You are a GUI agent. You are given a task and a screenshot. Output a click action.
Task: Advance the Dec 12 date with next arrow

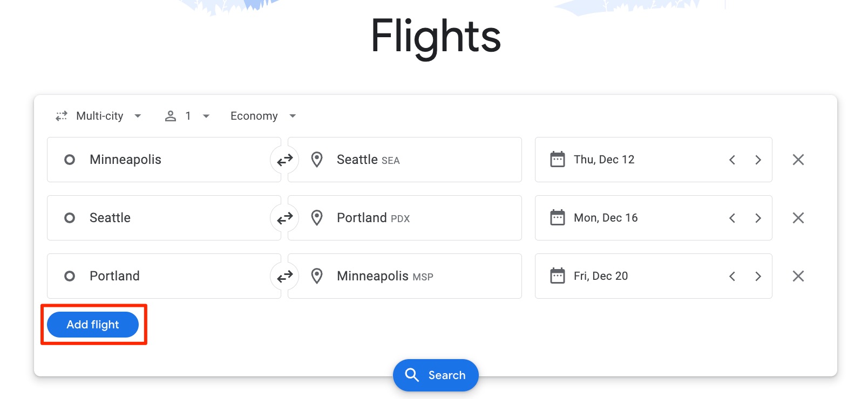(758, 160)
